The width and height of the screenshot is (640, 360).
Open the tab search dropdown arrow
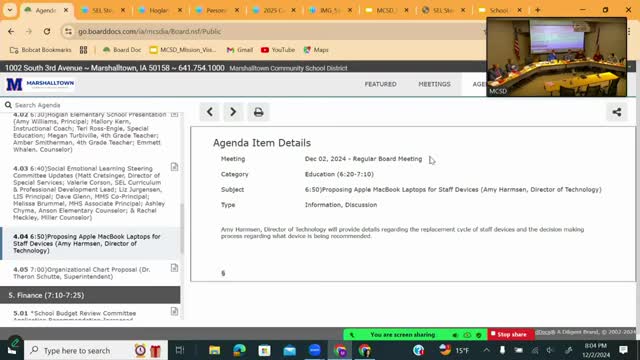[10, 10]
